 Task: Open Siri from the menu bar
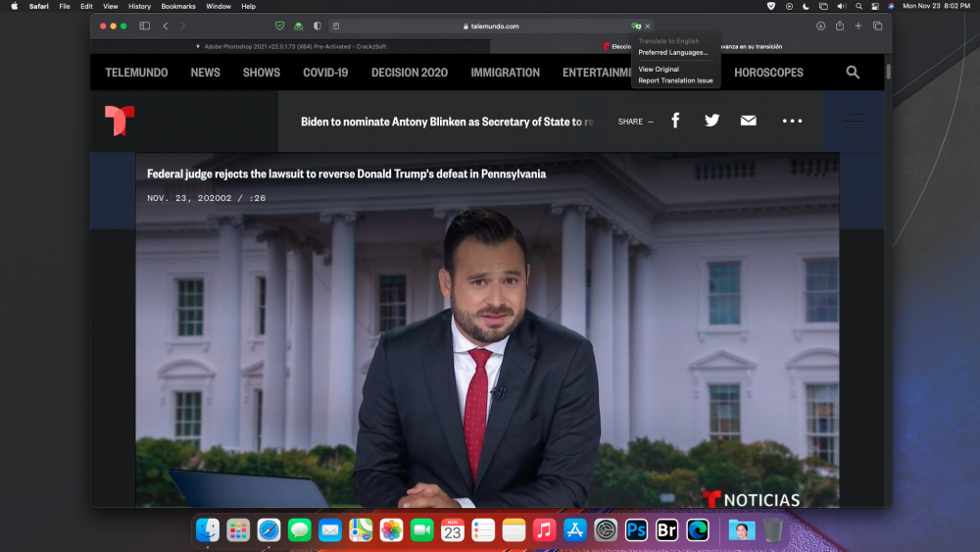click(x=891, y=6)
